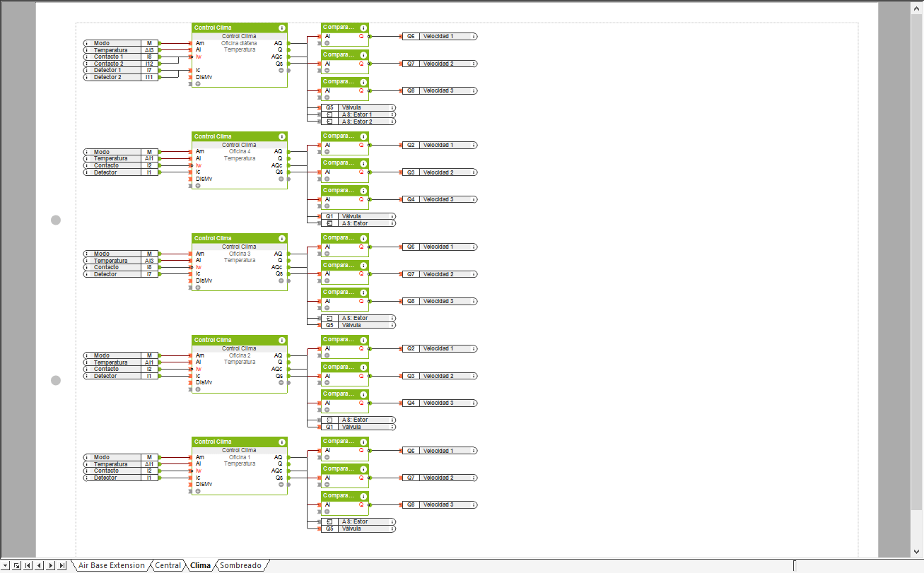Viewport: 924px width, 573px height.
Task: Click the vertical scrollbar on the right edge
Action: click(x=918, y=283)
